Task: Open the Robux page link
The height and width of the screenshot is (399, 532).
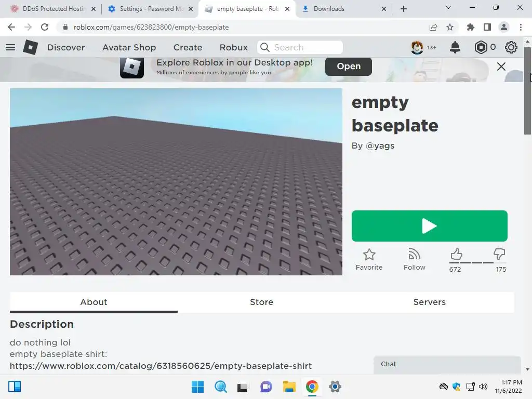Action: pos(233,47)
